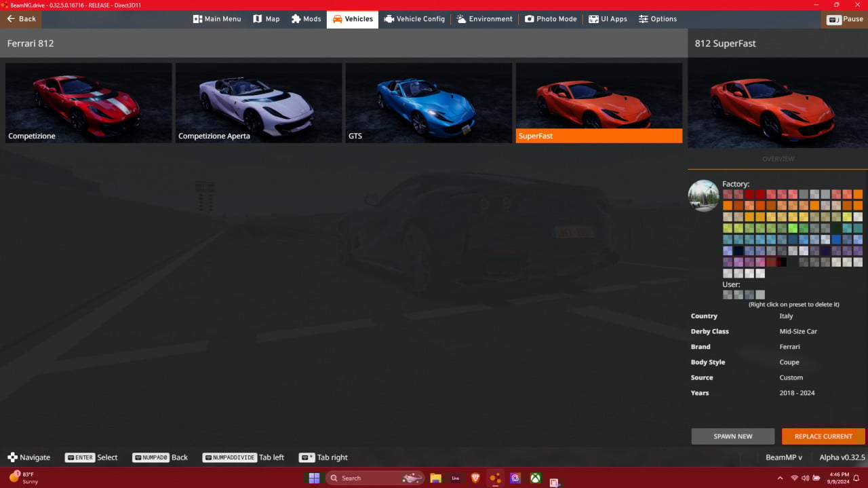Click the NUMPAD0 Back hint

tap(160, 457)
